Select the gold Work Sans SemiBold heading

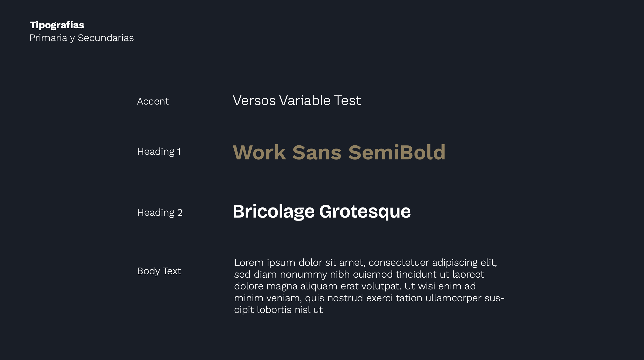point(339,152)
